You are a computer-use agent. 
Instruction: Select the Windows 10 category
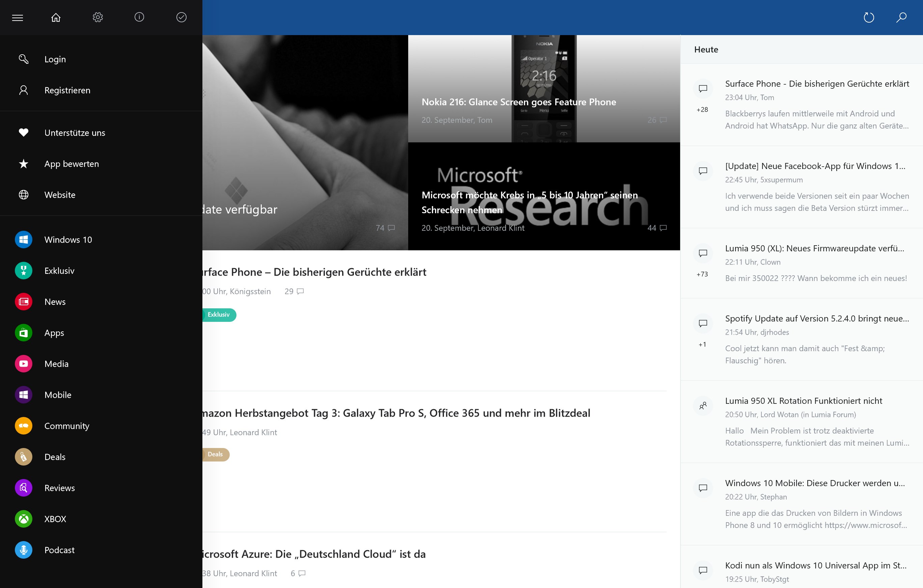[68, 240]
